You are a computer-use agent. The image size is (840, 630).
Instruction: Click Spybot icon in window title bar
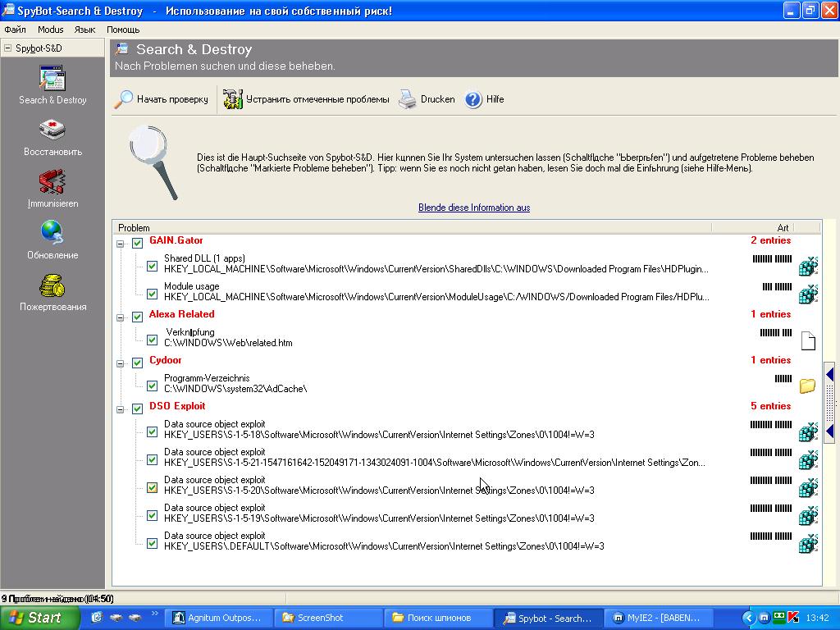tap(8, 10)
